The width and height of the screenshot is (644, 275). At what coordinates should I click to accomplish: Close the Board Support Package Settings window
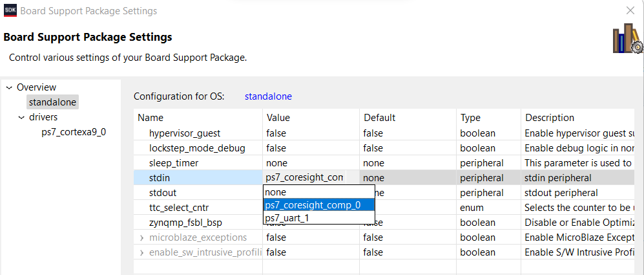630,10
